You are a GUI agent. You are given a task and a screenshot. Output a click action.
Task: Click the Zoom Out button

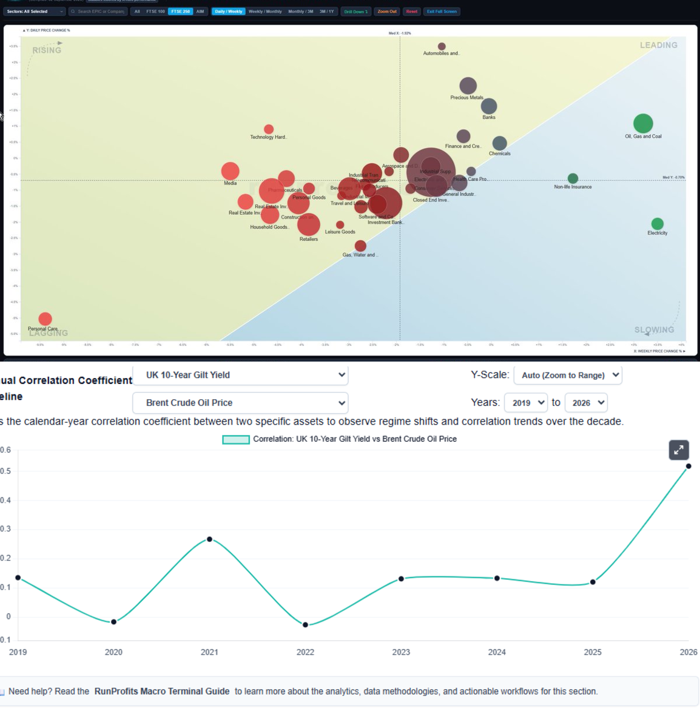pos(387,12)
